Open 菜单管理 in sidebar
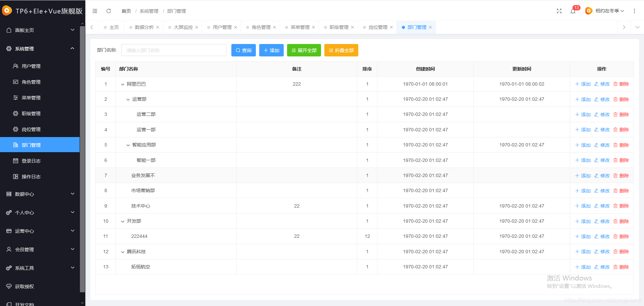The height and width of the screenshot is (306, 644). point(40,98)
